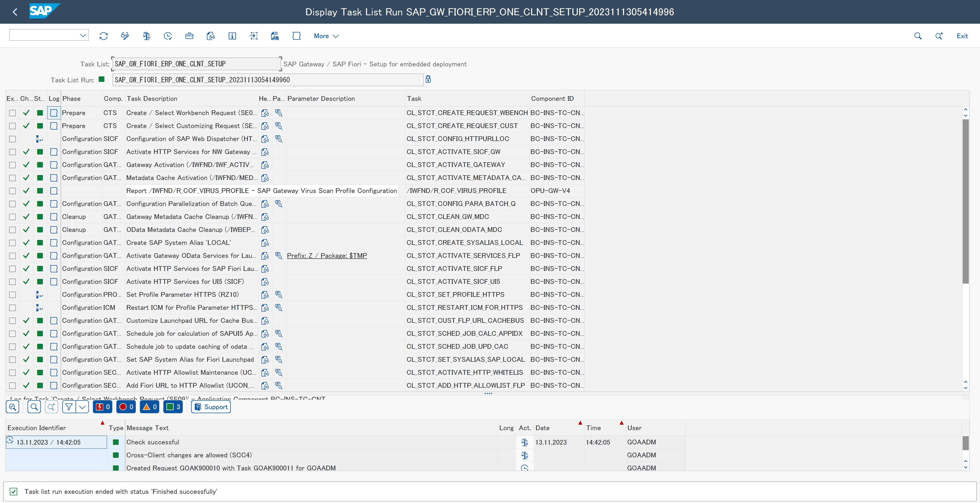Open log for Create Workbench Request task
Screen dimensions: 980x503
pyautogui.click(x=54, y=113)
